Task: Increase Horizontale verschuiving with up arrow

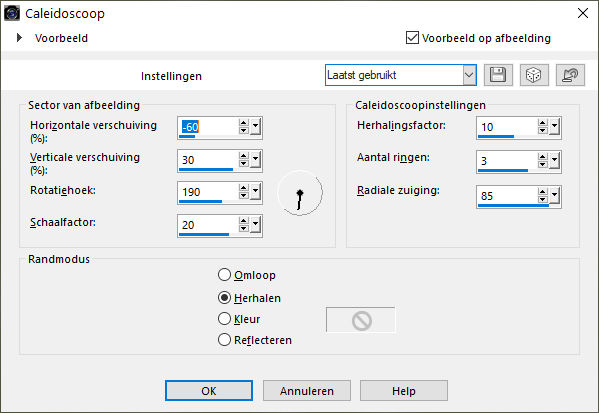Action: (244, 123)
